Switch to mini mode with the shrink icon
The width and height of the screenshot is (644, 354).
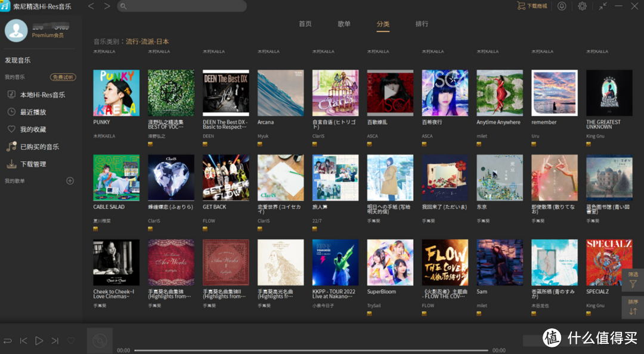point(602,6)
